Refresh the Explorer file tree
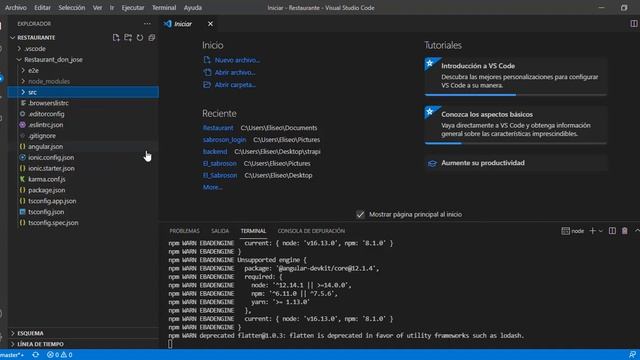 tap(140, 38)
